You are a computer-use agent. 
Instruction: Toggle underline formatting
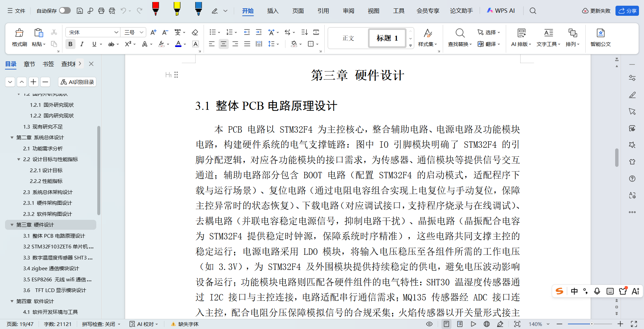(x=94, y=44)
